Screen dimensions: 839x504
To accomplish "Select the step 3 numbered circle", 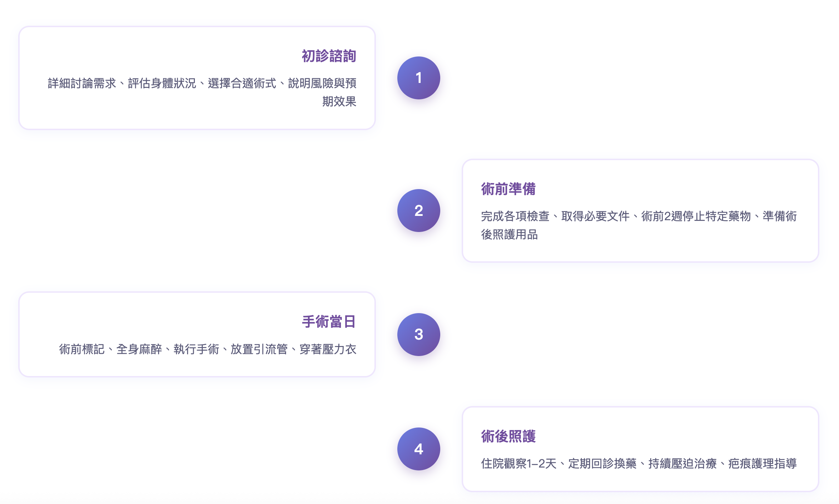I will (418, 335).
